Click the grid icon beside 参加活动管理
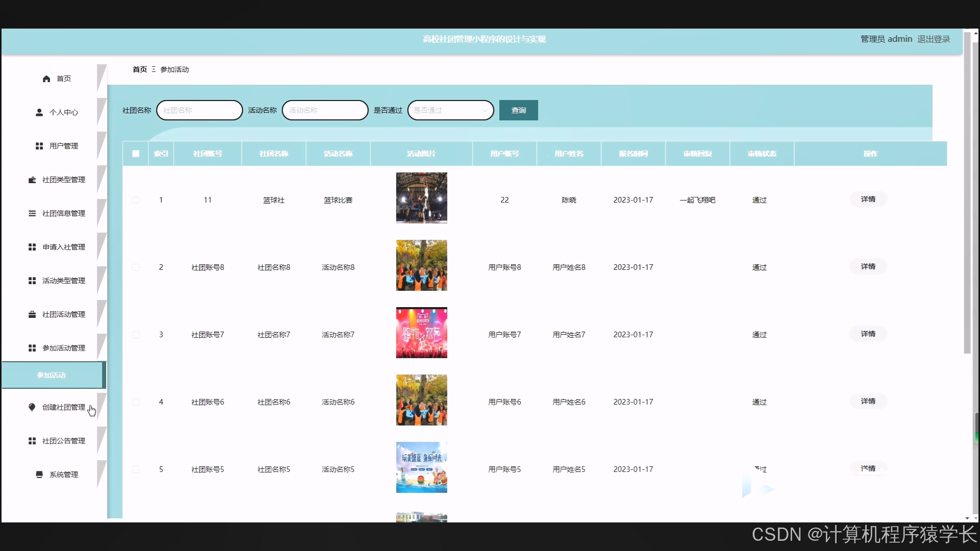The width and height of the screenshot is (980, 551). coord(32,348)
